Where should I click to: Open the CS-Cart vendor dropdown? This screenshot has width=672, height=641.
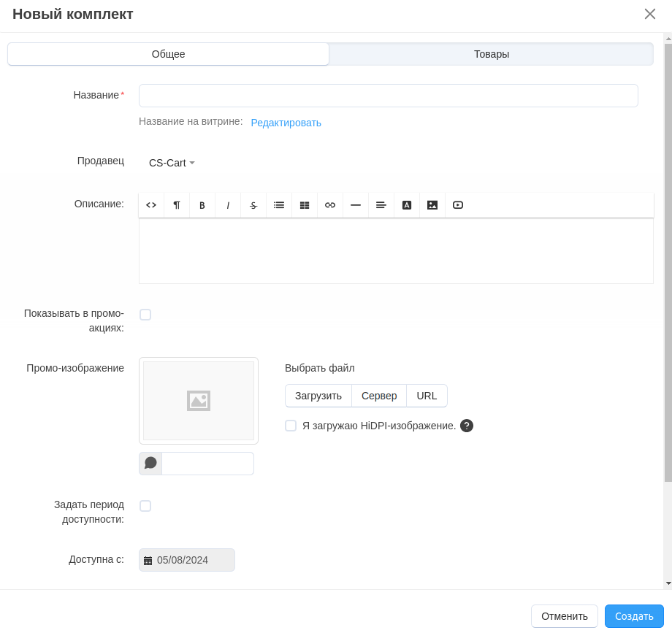(x=172, y=163)
